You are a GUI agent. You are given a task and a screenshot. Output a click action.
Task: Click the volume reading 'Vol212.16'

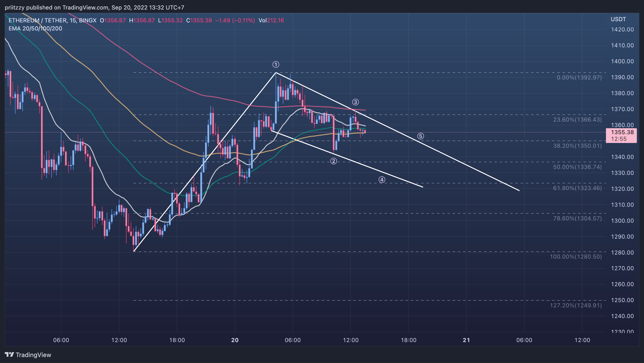click(x=271, y=20)
